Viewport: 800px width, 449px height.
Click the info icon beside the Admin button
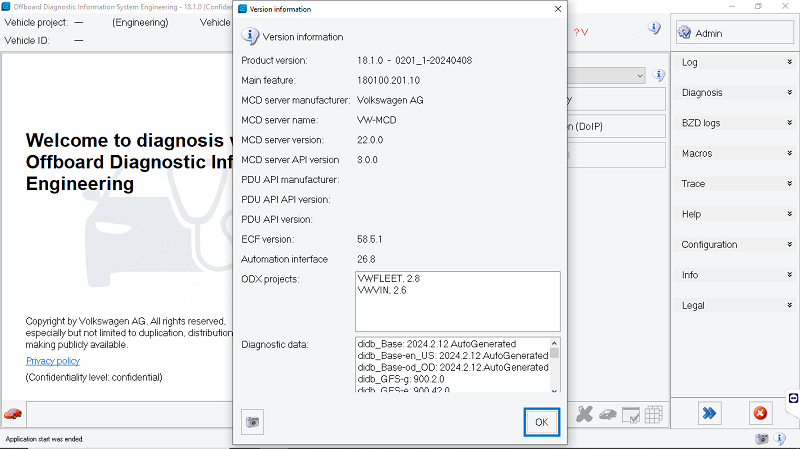point(654,28)
